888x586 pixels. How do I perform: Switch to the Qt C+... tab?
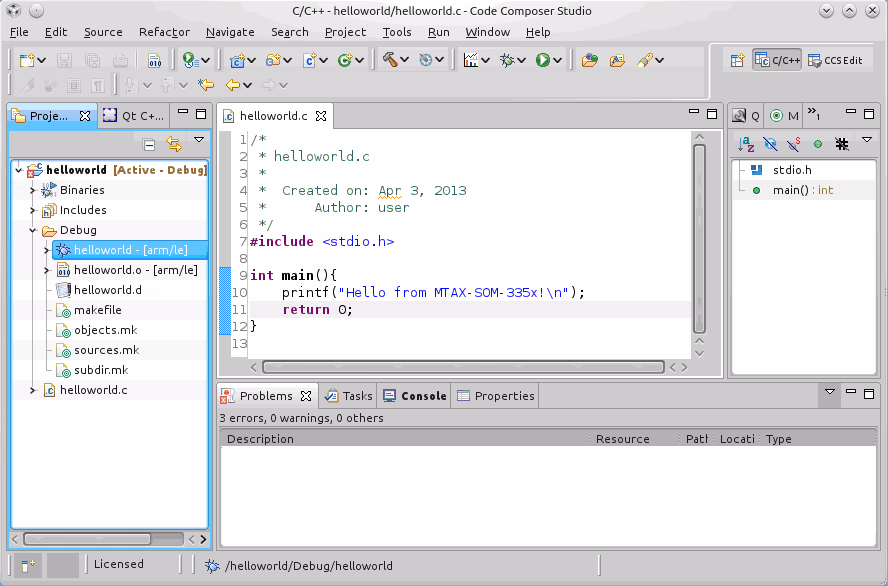coord(134,116)
